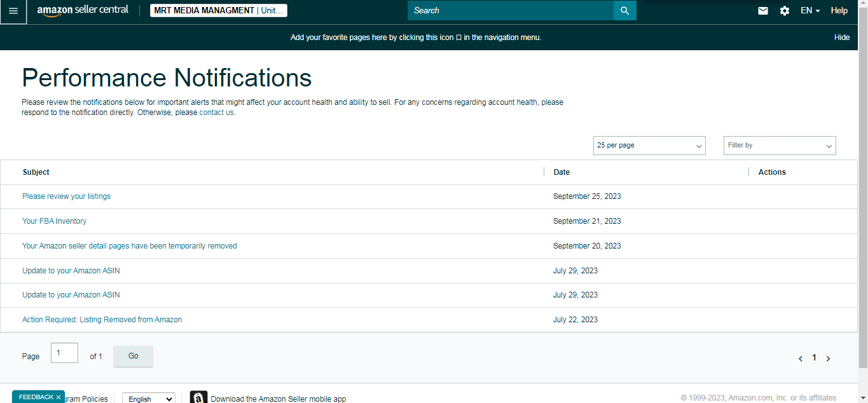Click the Help menu item
This screenshot has width=868, height=403.
(x=839, y=11)
